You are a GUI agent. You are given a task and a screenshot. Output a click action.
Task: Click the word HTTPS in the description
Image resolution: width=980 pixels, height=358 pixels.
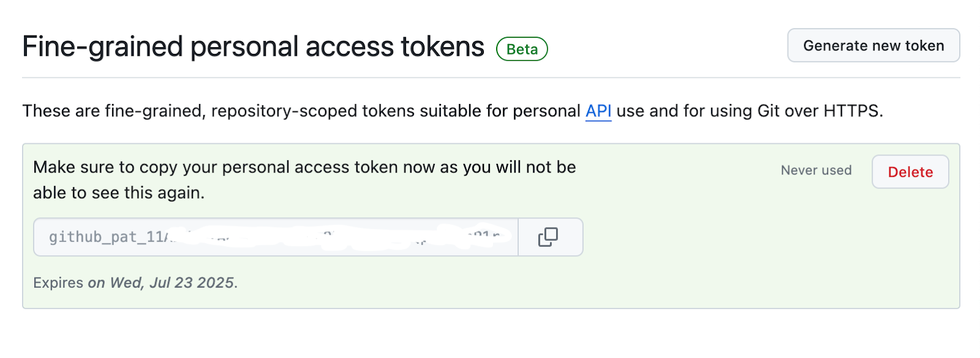[x=851, y=111]
